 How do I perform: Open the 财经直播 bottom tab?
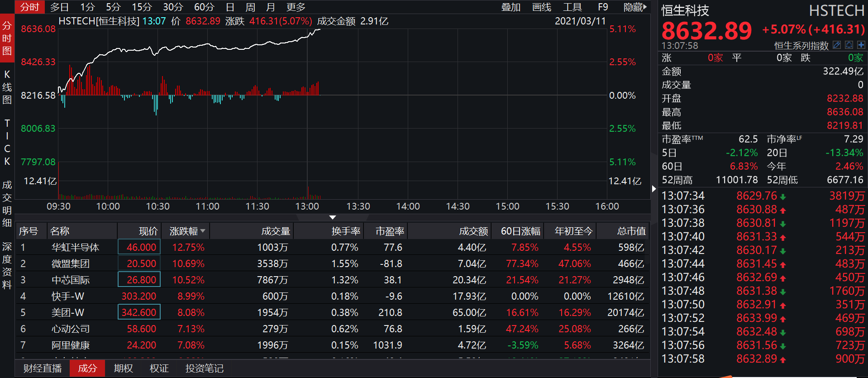[x=43, y=368]
